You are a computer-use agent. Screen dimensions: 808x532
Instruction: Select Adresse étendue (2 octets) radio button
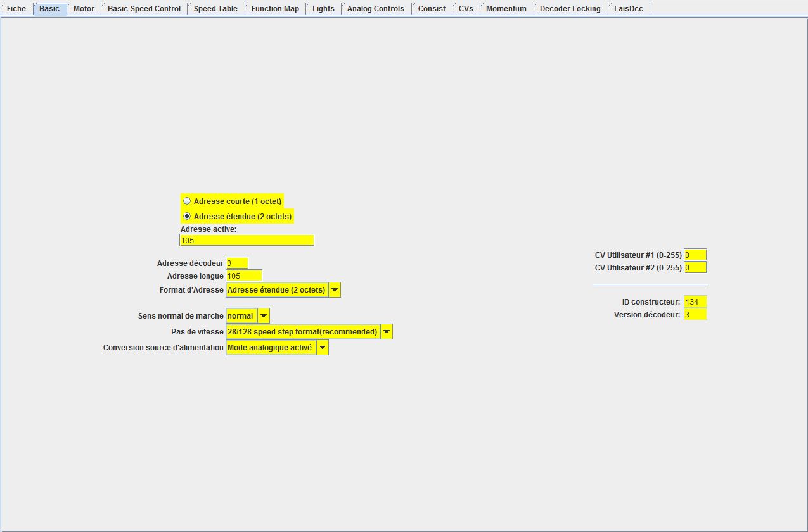pos(187,216)
